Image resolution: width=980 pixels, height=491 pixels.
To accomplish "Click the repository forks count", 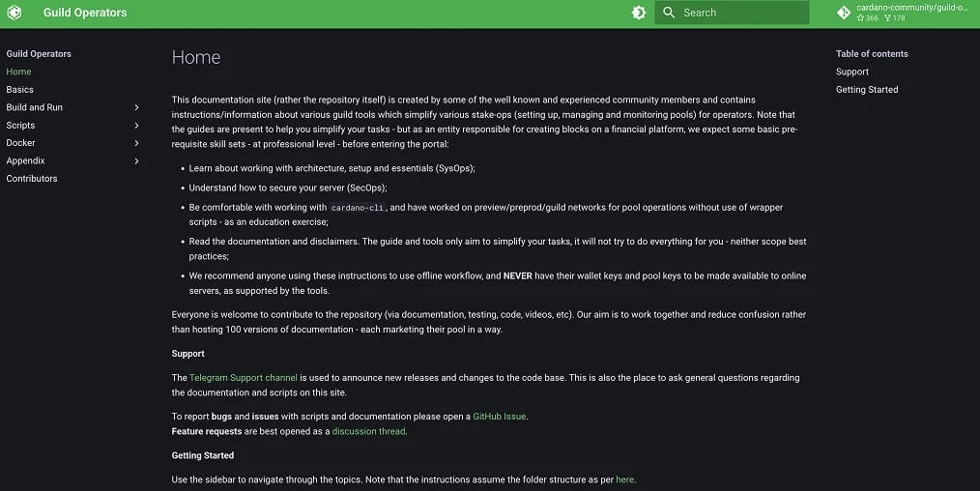I will tap(895, 18).
